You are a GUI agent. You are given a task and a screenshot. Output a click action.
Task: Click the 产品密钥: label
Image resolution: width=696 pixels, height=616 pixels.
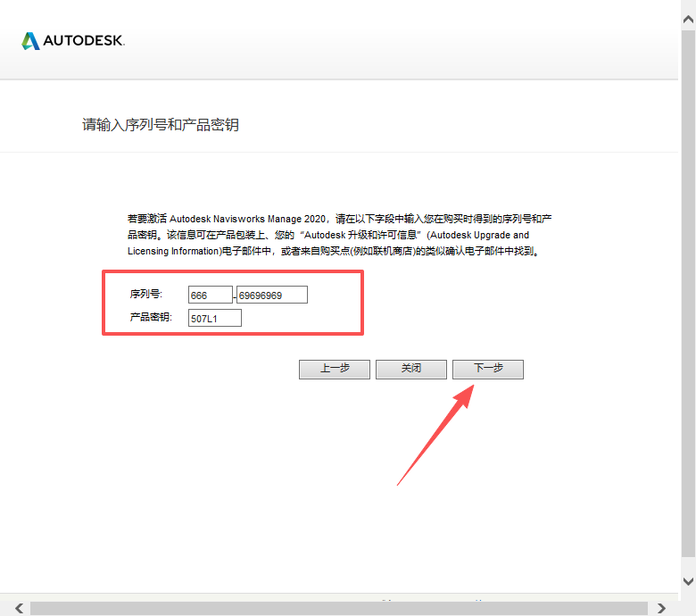[x=151, y=317]
